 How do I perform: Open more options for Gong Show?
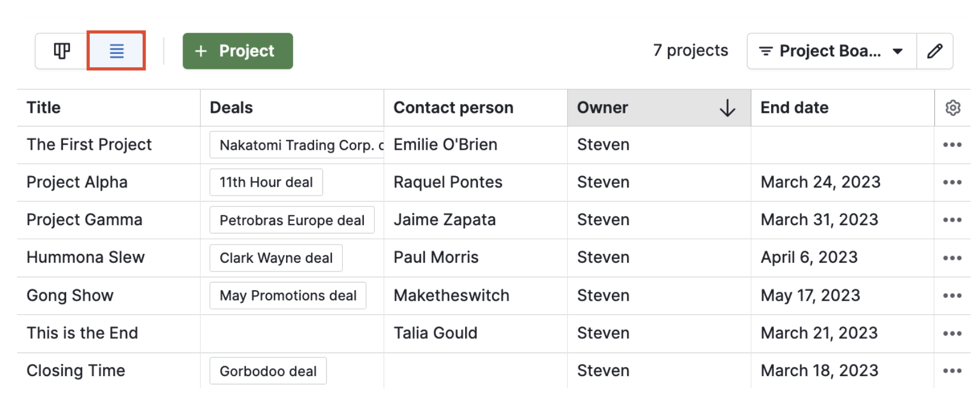pos(952,296)
